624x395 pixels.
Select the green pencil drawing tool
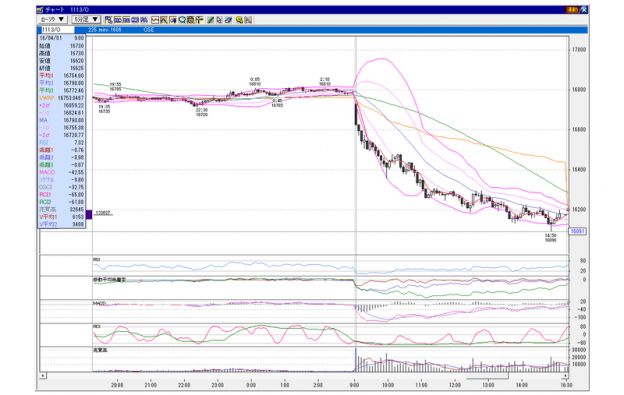click(211, 20)
